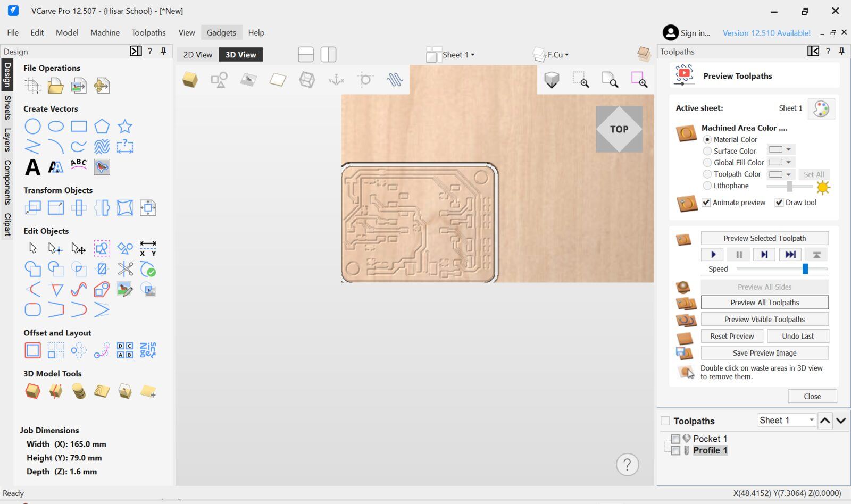Open the Sheet 1 dropdown above the view
851x504 pixels.
tap(451, 55)
